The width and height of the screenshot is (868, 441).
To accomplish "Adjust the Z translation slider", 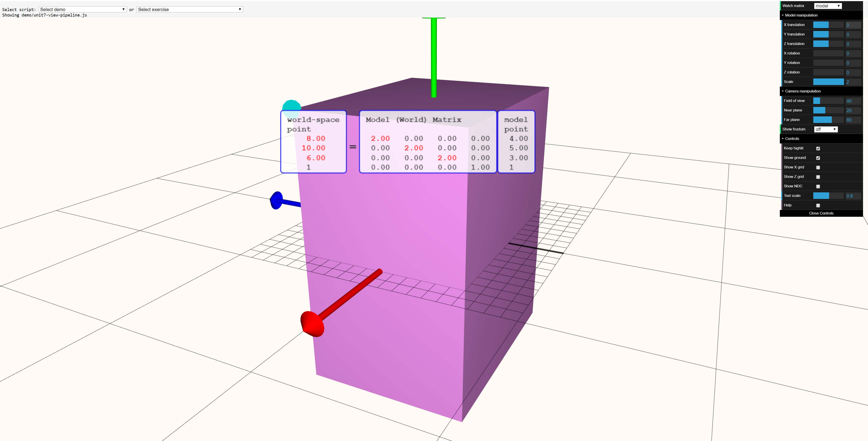I will [828, 44].
